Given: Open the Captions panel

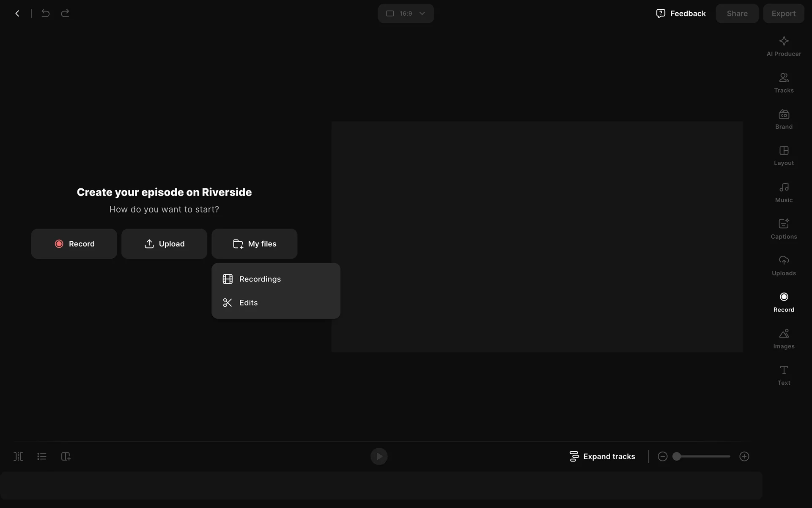Looking at the screenshot, I should click(x=784, y=229).
